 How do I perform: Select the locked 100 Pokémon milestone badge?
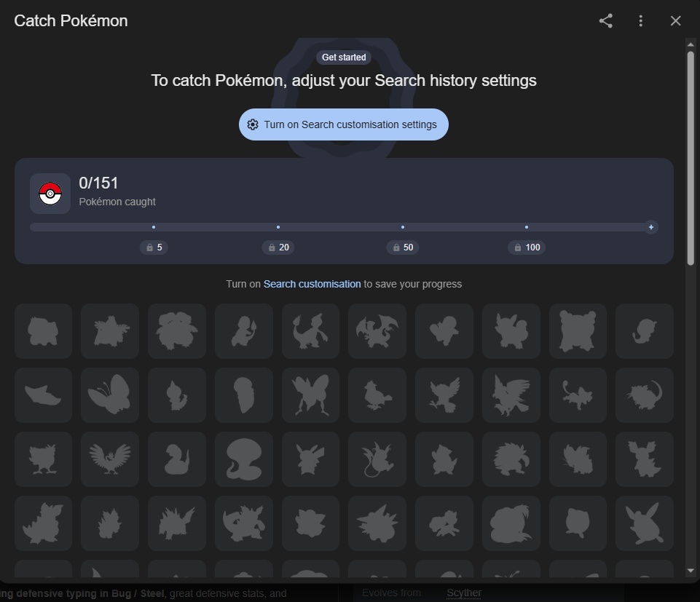click(x=527, y=247)
